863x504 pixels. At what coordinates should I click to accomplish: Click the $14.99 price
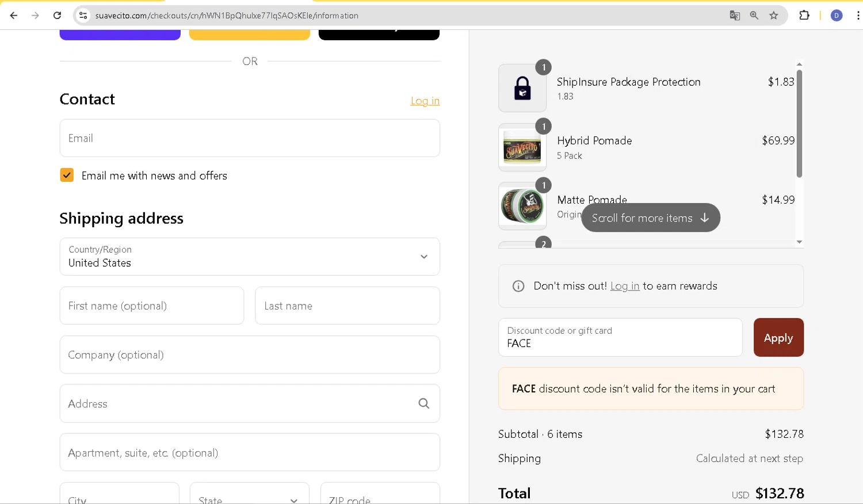click(x=778, y=200)
